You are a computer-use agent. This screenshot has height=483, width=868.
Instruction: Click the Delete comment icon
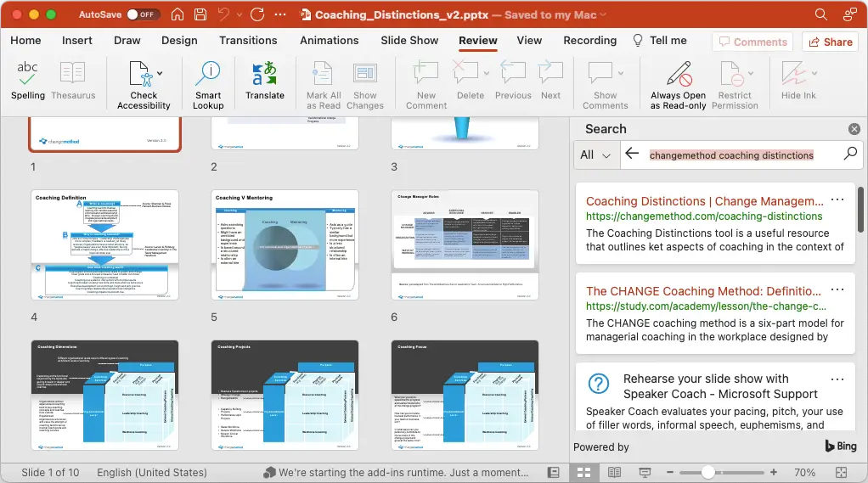tap(465, 72)
